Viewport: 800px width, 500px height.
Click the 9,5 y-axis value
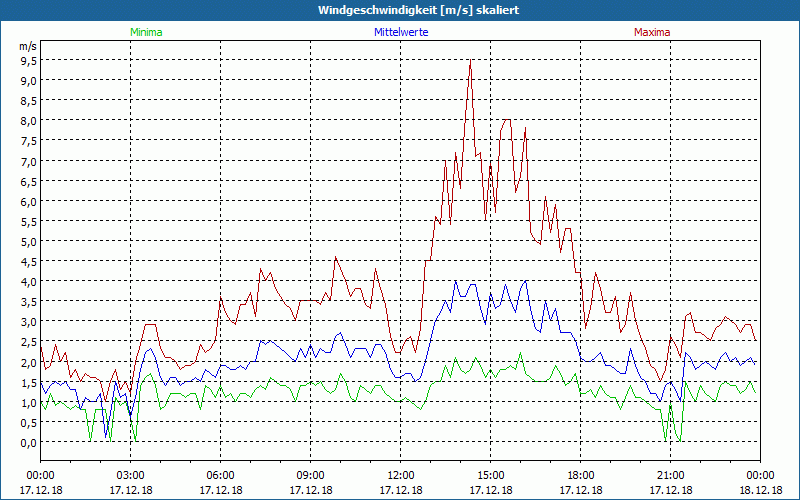click(28, 61)
